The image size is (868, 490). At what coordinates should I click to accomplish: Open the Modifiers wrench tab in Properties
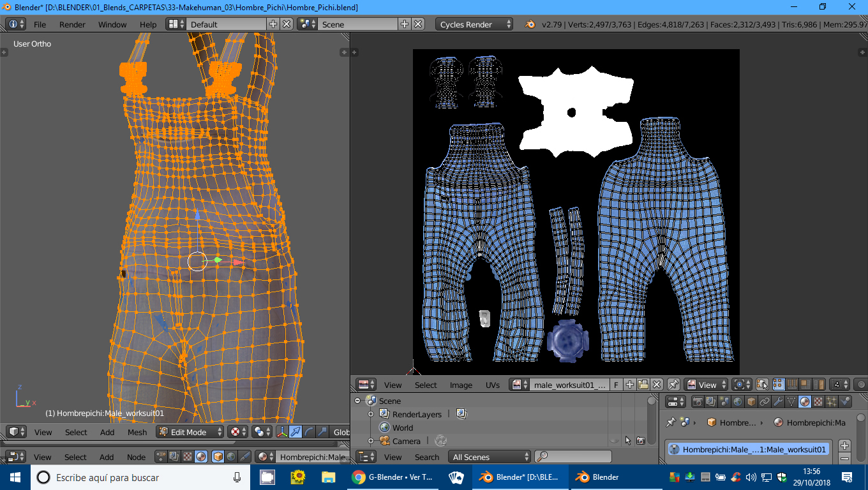[778, 402]
